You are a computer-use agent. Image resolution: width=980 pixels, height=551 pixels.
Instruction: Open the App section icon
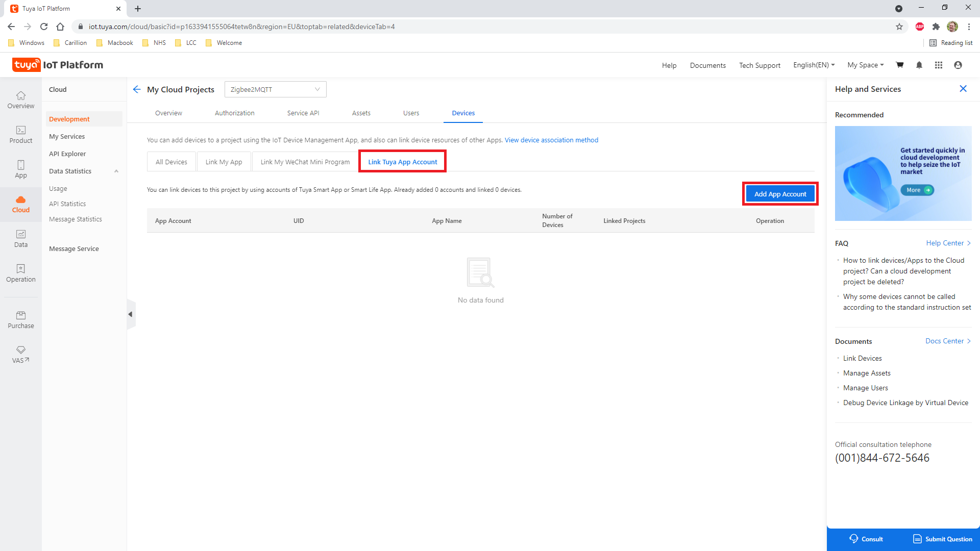coord(21,169)
